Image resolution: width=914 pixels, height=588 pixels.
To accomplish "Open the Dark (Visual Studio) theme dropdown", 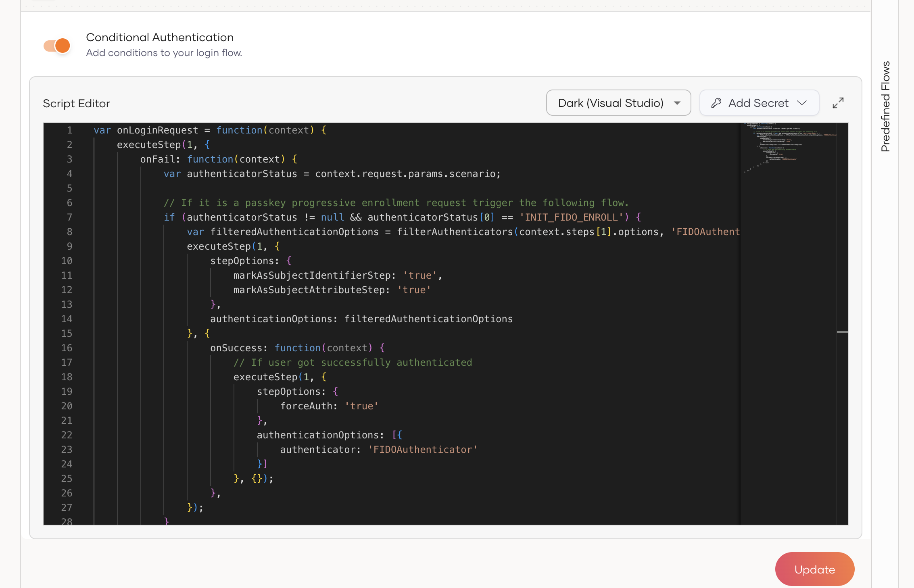I will click(618, 103).
